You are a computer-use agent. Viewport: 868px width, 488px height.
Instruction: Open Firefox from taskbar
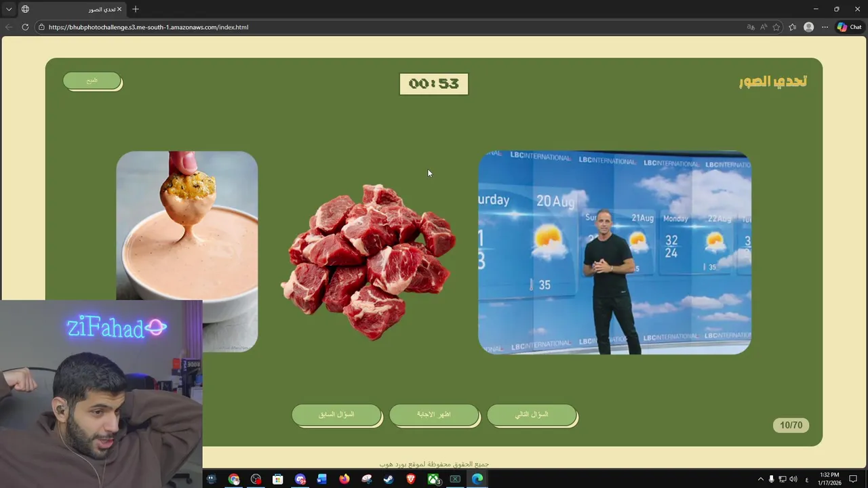click(344, 479)
